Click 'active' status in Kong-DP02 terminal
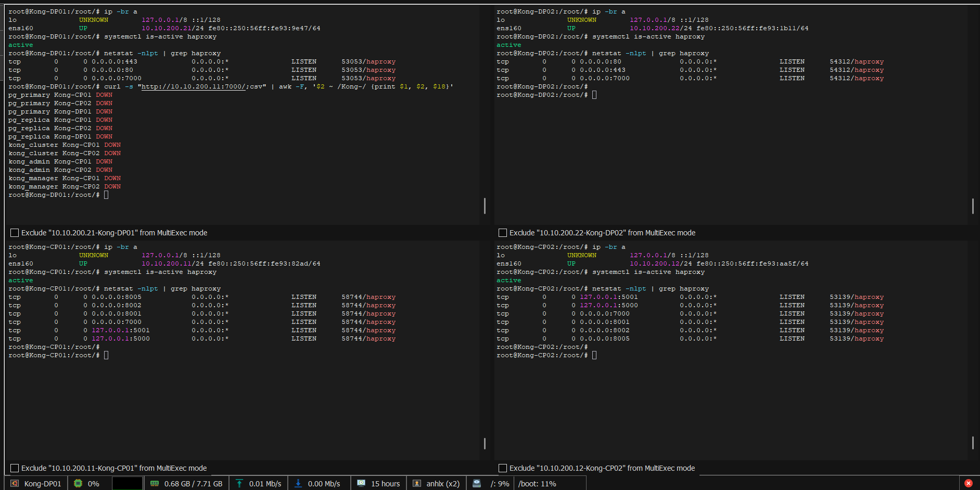The height and width of the screenshot is (490, 980). click(x=508, y=45)
